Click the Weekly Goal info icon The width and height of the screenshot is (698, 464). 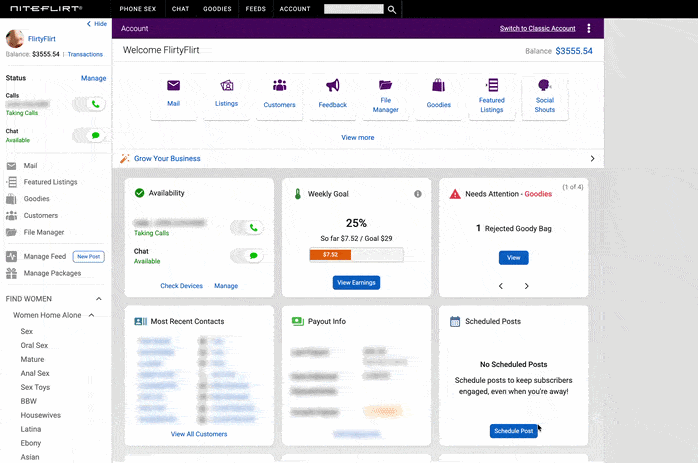click(418, 194)
